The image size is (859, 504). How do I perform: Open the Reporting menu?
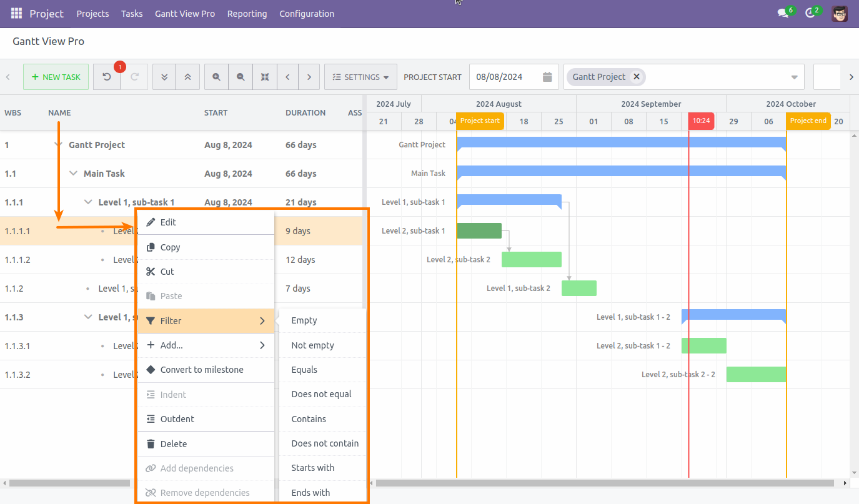coord(247,13)
